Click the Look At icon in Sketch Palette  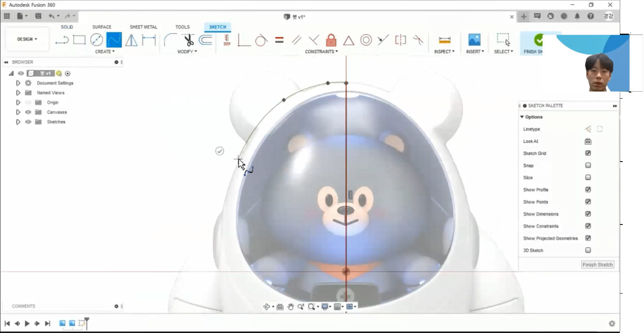[588, 141]
